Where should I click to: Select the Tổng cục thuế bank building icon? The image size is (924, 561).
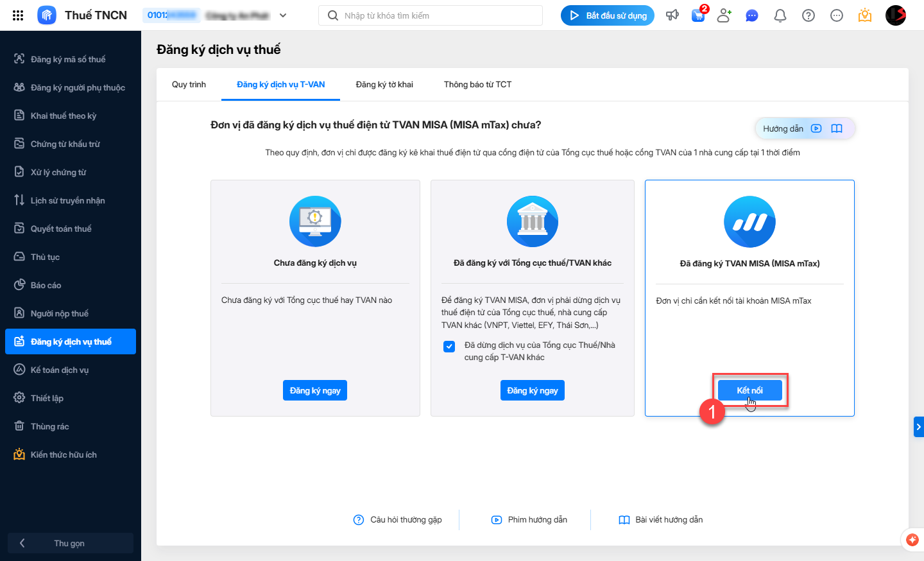click(x=533, y=221)
